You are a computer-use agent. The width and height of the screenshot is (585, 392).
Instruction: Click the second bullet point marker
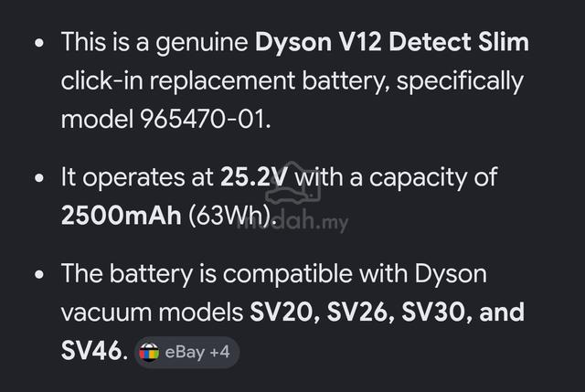[x=39, y=177]
